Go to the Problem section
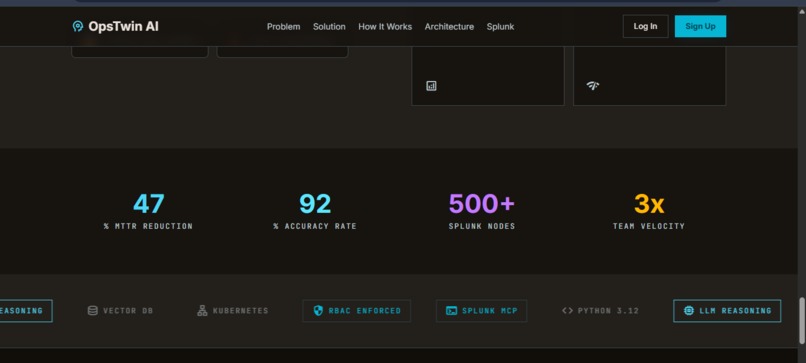 283,27
